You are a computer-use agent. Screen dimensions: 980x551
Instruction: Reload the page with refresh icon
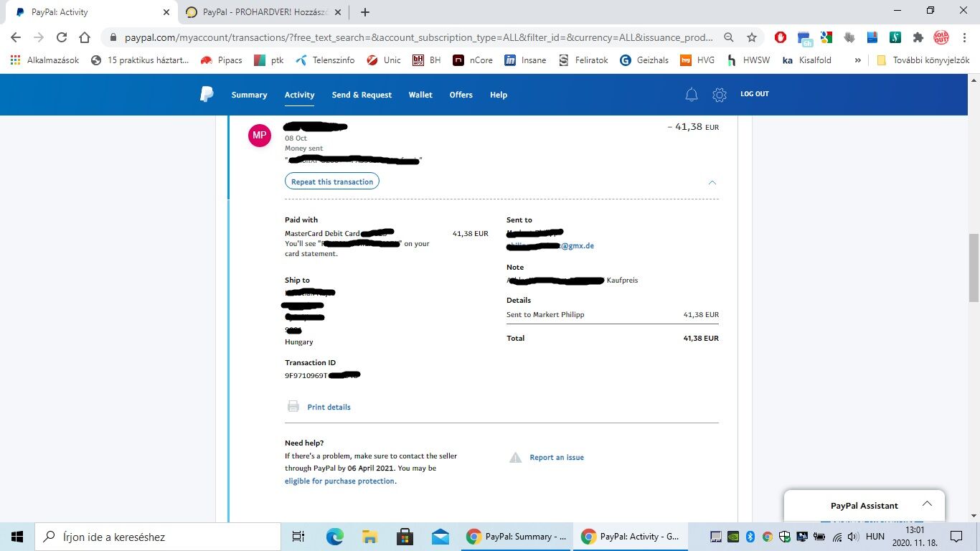pos(62,37)
